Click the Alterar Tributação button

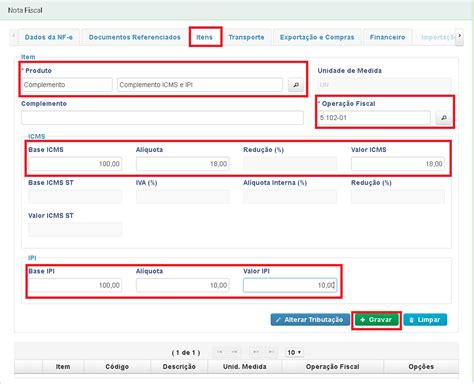click(x=310, y=320)
